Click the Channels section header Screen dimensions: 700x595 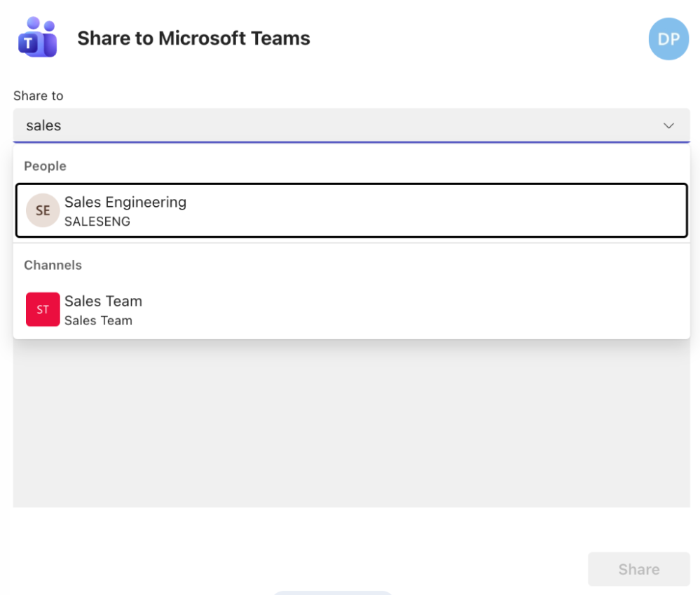[53, 265]
